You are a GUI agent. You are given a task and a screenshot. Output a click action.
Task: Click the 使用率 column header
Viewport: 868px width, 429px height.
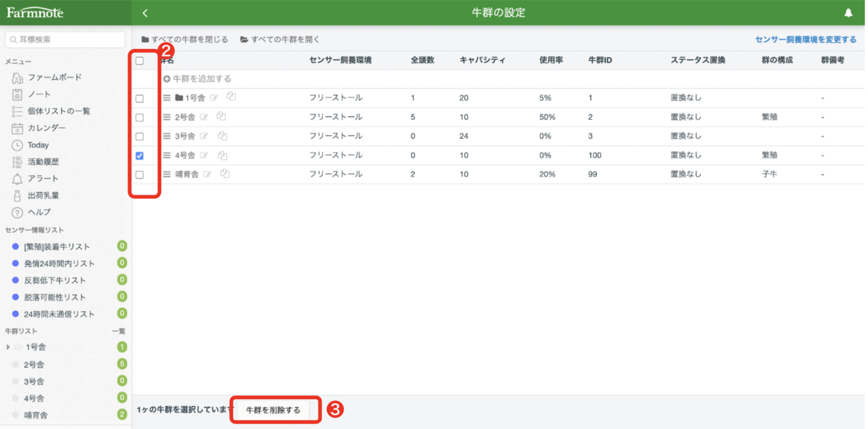(551, 60)
